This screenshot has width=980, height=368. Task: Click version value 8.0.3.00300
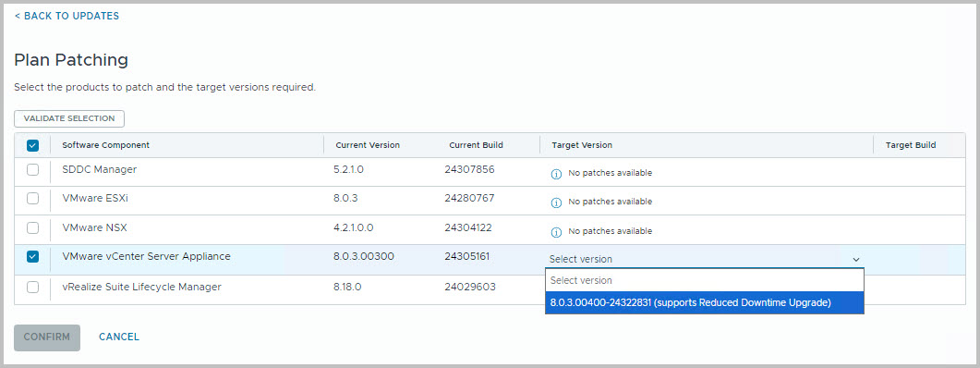[364, 257]
